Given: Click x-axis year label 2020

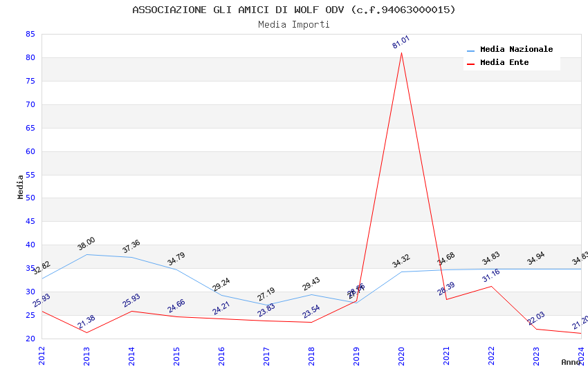Looking at the screenshot, I should click(x=402, y=356).
